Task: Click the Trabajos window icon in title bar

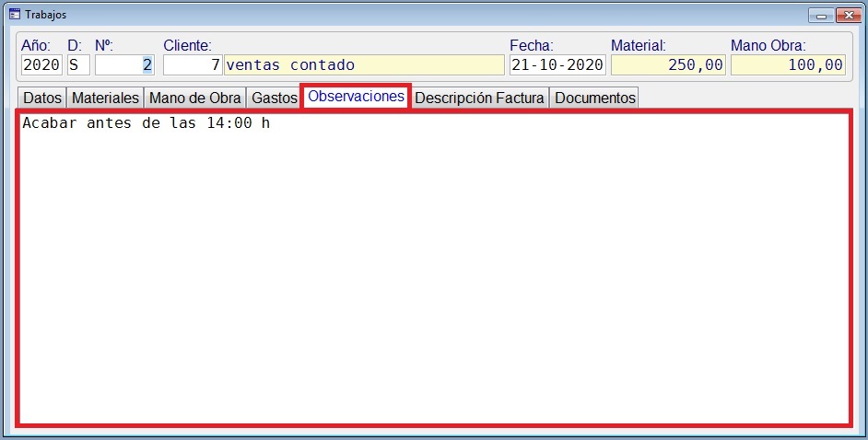Action: tap(14, 15)
